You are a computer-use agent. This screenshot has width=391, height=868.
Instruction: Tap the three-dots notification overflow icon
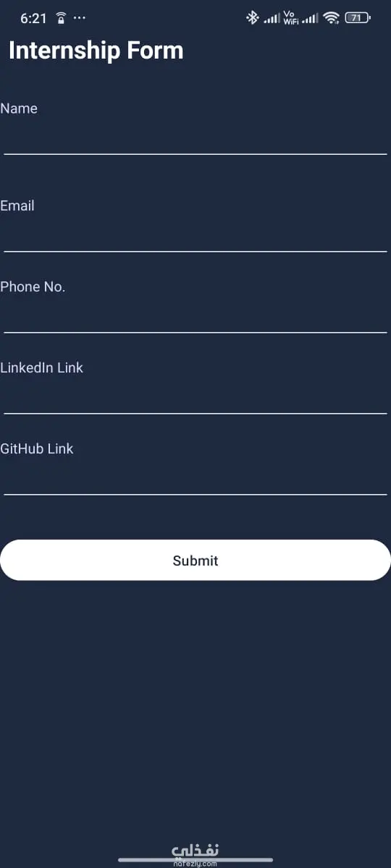point(80,18)
